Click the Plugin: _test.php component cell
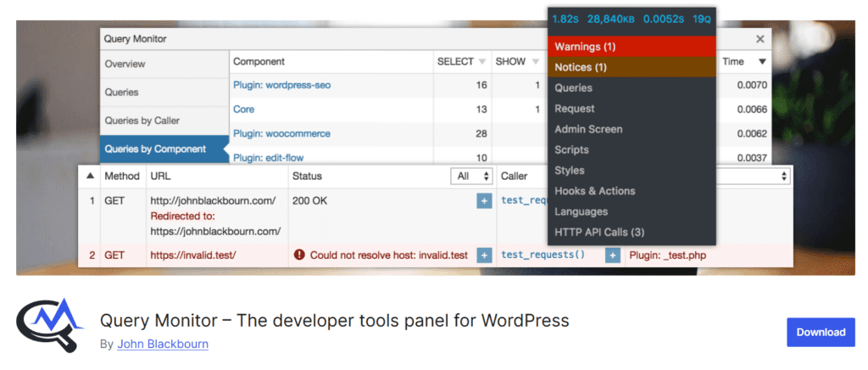 pos(668,255)
